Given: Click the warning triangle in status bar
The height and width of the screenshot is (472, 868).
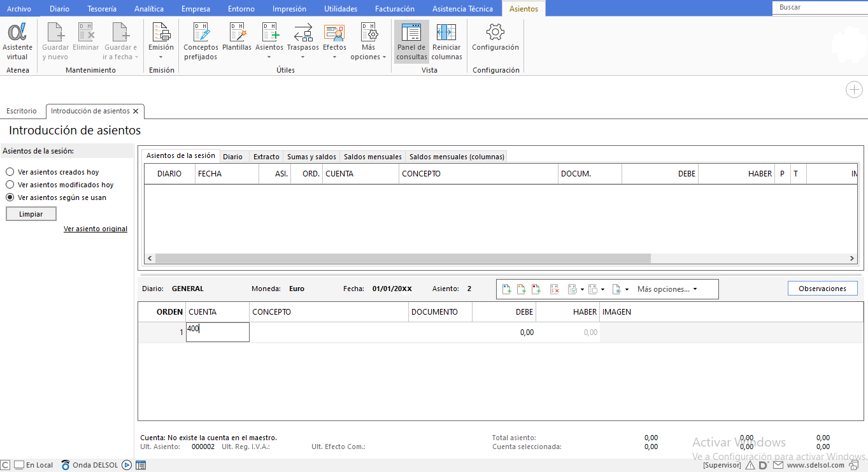Looking at the screenshot, I should click(x=750, y=465).
